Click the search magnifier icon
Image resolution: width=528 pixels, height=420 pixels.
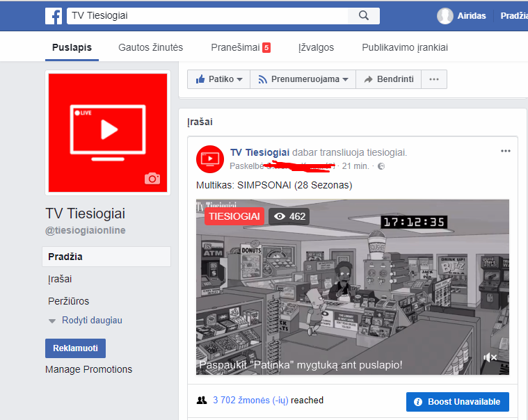pyautogui.click(x=364, y=15)
